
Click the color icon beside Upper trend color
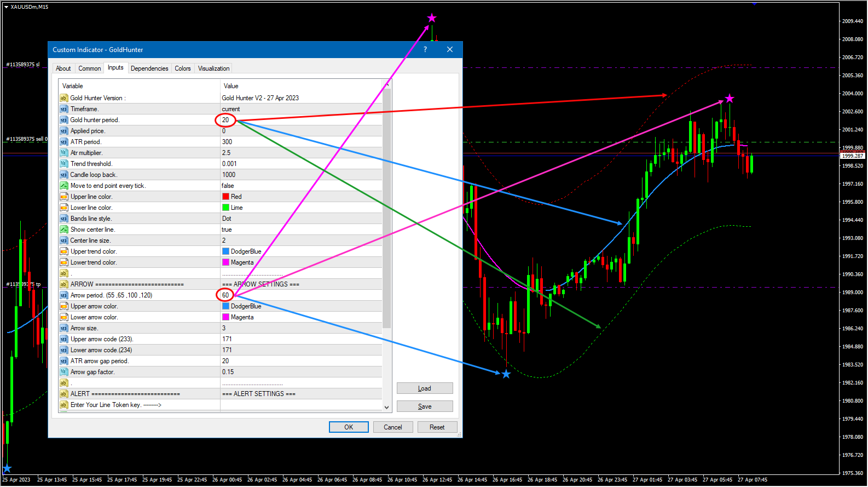pyautogui.click(x=63, y=251)
